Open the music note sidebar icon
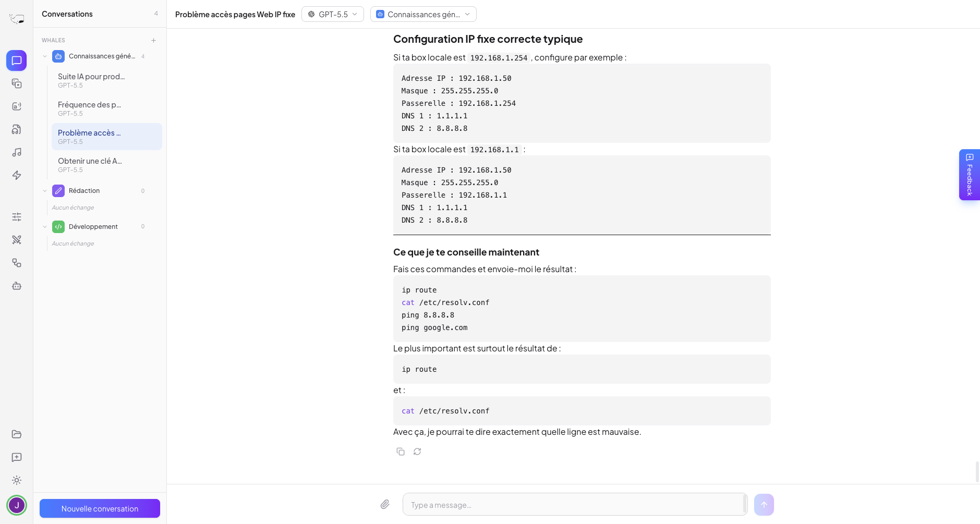 [17, 152]
